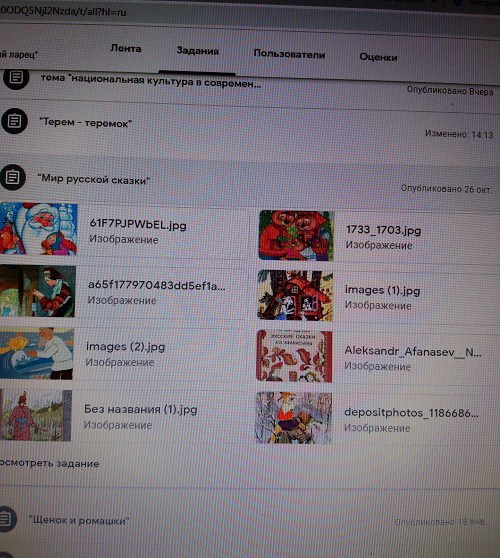The height and width of the screenshot is (558, 500).
Task: Open the bears thumbnail 1733_1703.jpg
Action: tap(296, 235)
